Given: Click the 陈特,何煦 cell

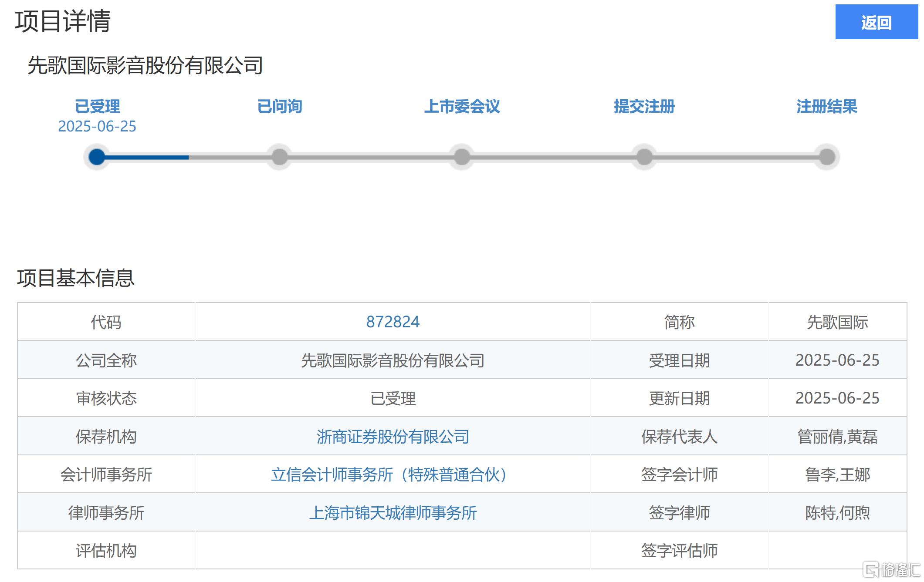Looking at the screenshot, I should point(837,513).
